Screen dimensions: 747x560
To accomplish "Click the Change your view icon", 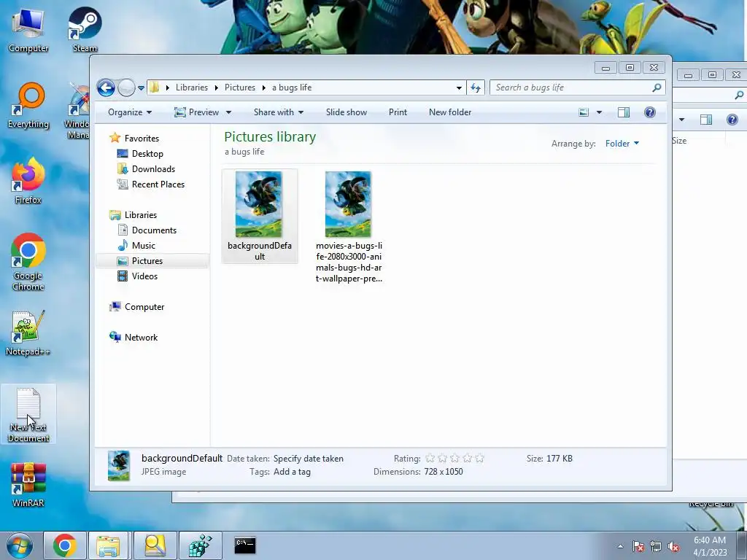I will (x=584, y=112).
